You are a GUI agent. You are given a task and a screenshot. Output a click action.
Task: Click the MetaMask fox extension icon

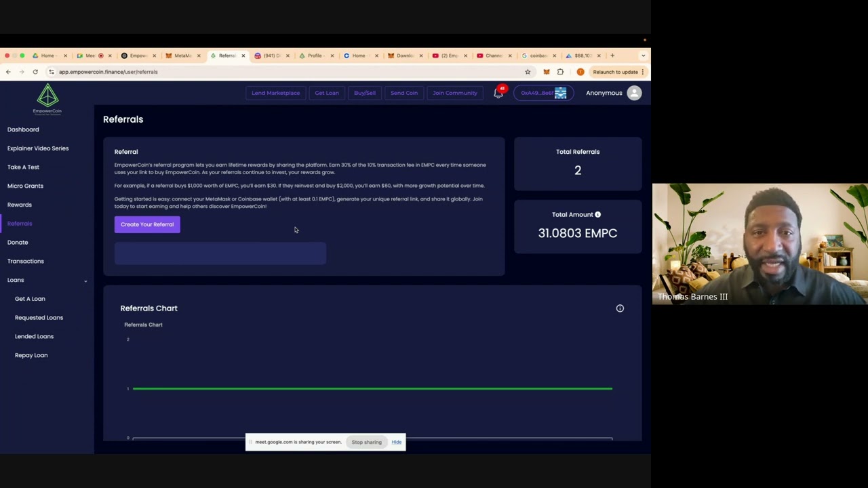pyautogui.click(x=547, y=72)
